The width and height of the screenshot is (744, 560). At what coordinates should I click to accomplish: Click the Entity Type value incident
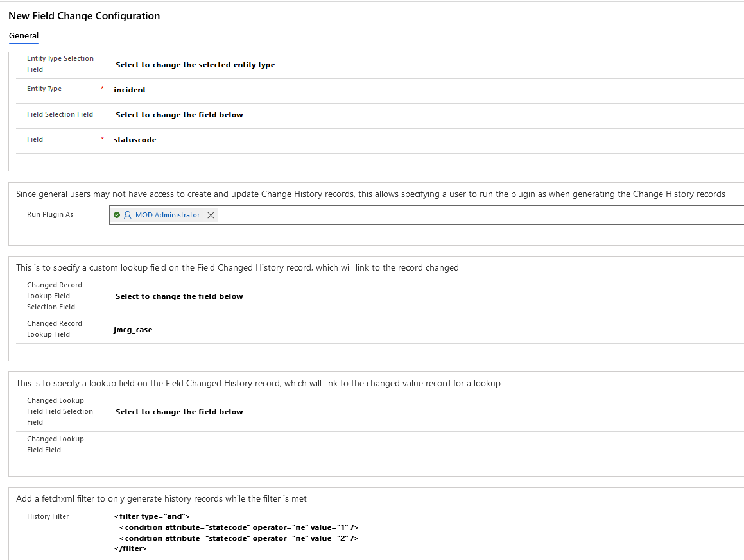click(130, 90)
